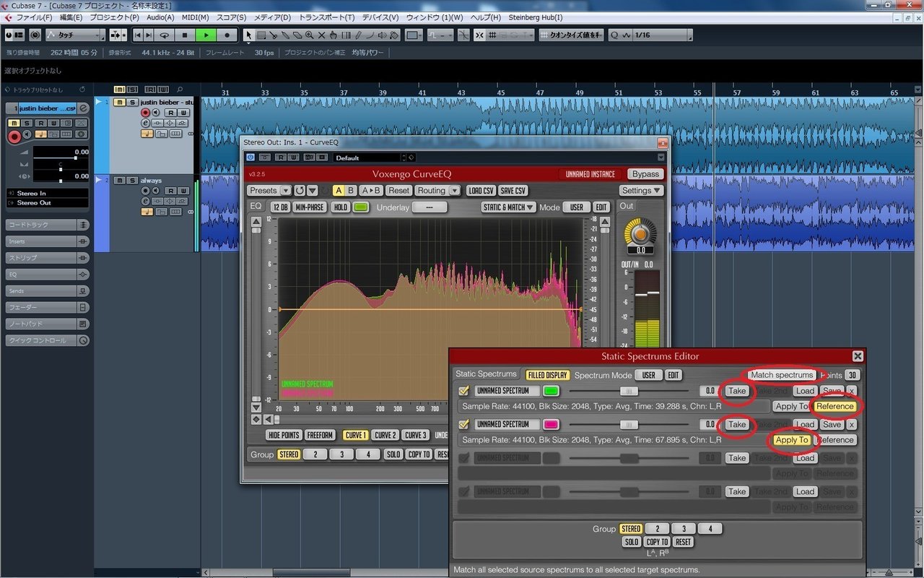Screen dimensions: 924x578
Task: Mute the justin bieber track
Action: click(120, 103)
